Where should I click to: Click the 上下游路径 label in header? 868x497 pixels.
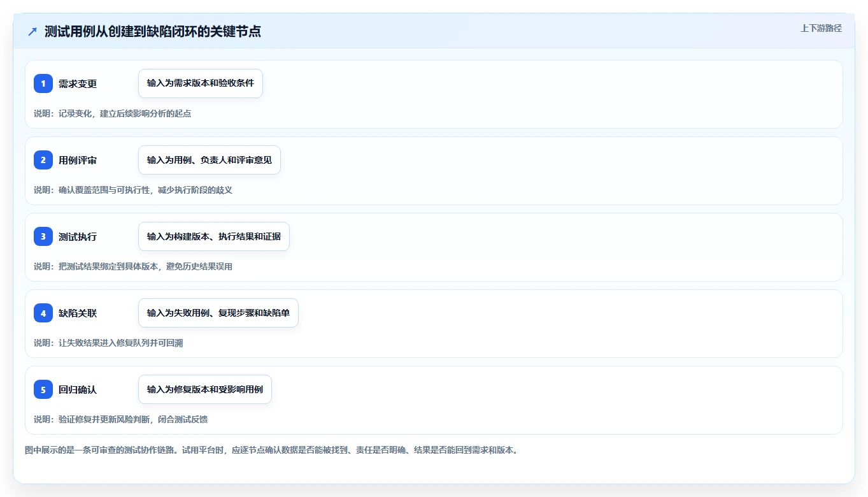coord(821,28)
